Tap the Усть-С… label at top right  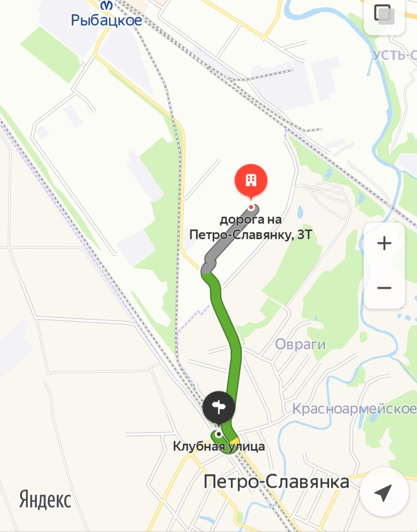click(395, 55)
